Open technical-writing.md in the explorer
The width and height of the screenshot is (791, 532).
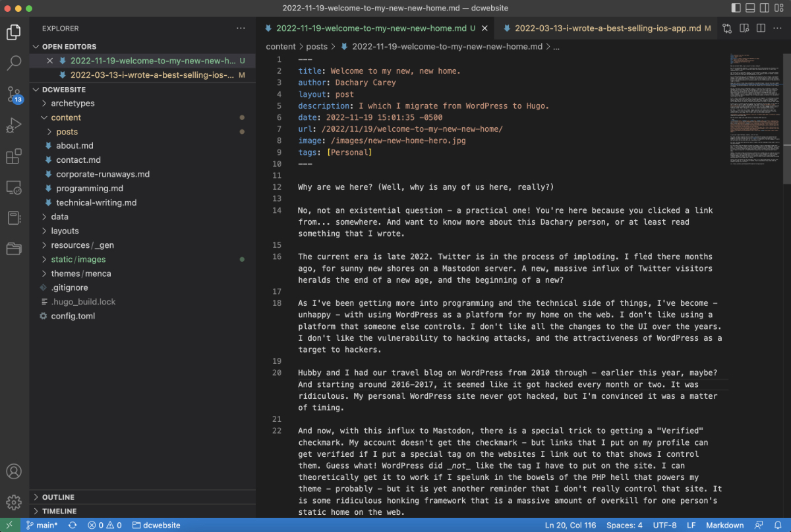[x=142, y=202]
